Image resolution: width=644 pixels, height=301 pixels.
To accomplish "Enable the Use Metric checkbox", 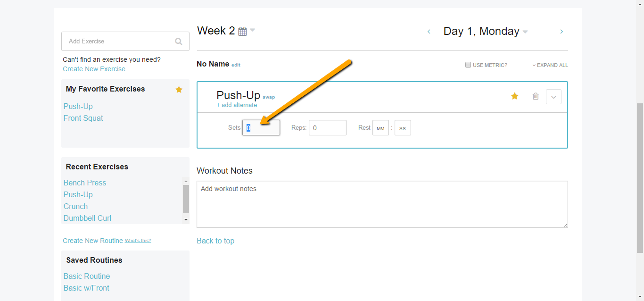I will tap(468, 65).
